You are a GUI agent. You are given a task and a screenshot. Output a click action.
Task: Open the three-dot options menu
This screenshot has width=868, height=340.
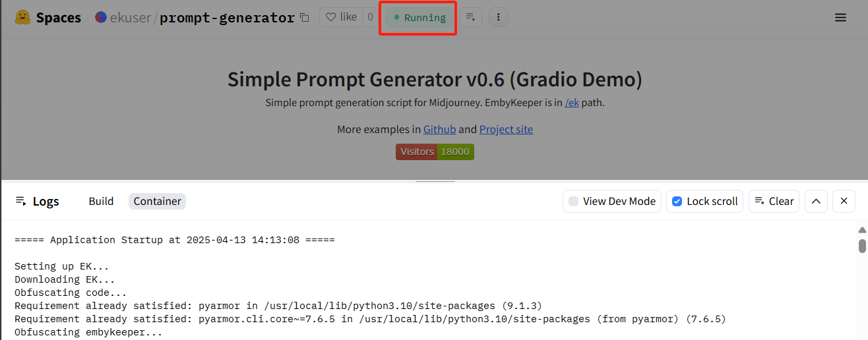(498, 17)
